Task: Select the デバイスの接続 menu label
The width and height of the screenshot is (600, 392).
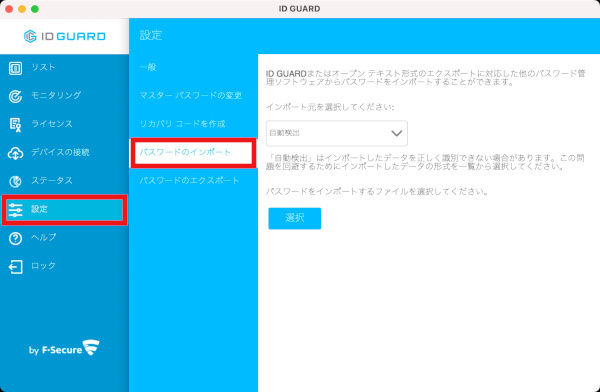Action: point(60,152)
